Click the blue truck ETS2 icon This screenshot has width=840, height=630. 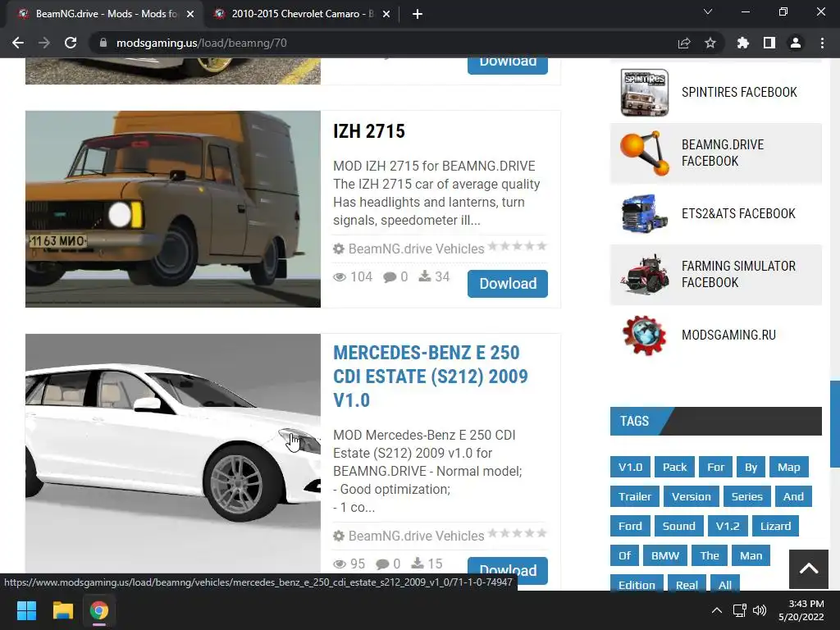click(x=645, y=214)
